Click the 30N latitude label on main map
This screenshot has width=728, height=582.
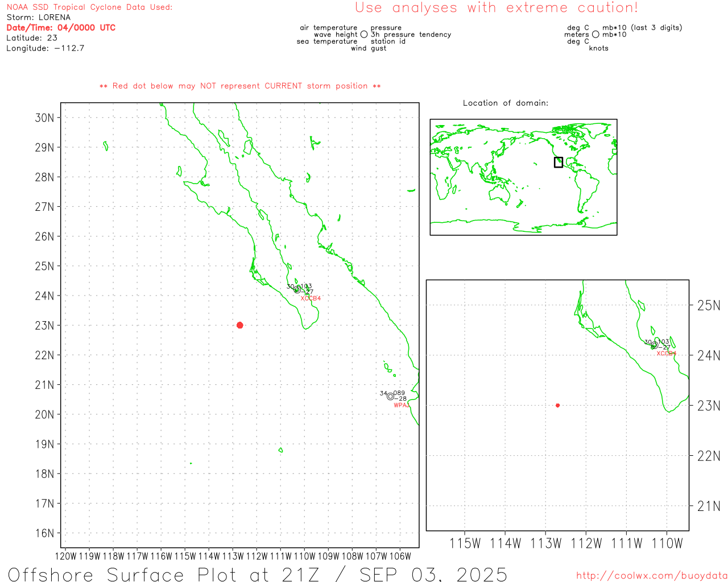click(44, 118)
